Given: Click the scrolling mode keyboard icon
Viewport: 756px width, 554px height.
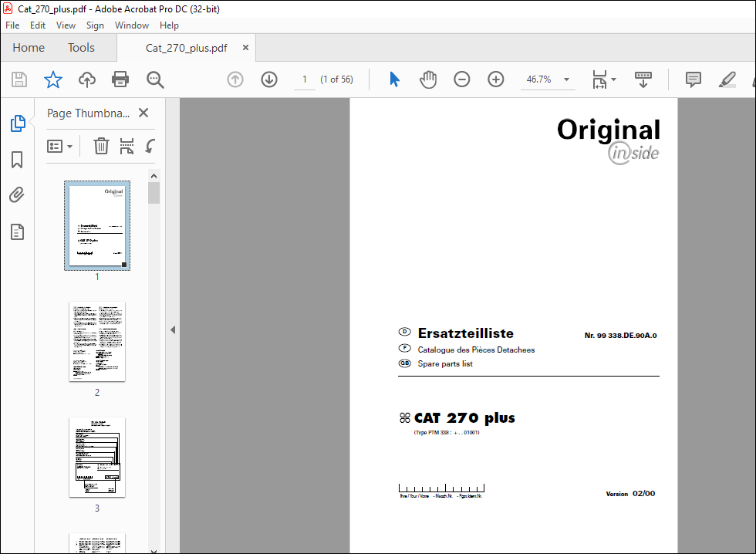Looking at the screenshot, I should (643, 79).
